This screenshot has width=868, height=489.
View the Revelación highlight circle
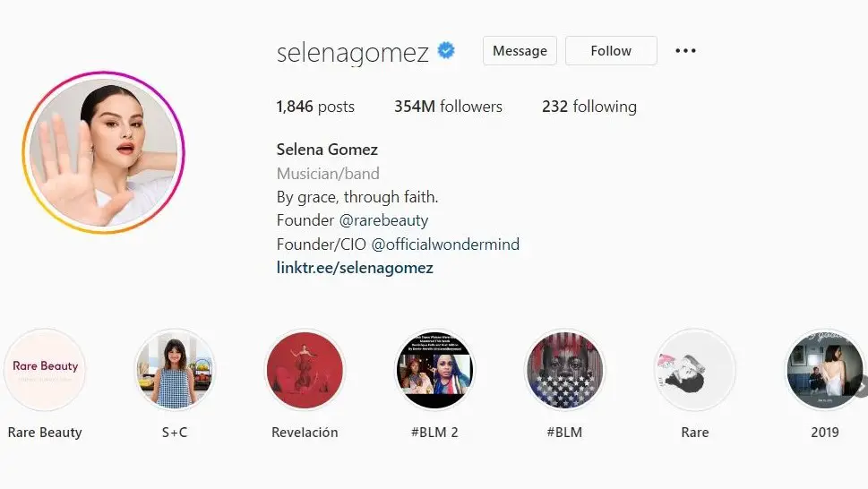pos(305,370)
